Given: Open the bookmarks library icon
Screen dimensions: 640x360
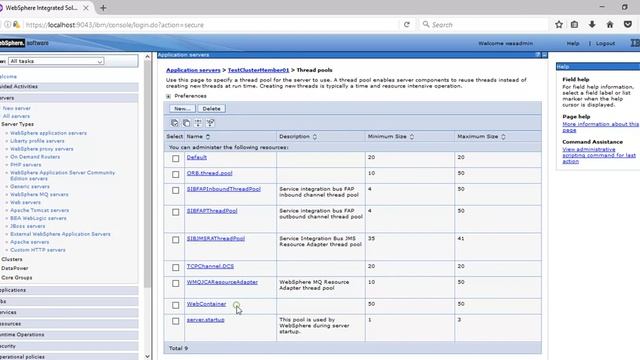Looking at the screenshot, I should pyautogui.click(x=574, y=24).
